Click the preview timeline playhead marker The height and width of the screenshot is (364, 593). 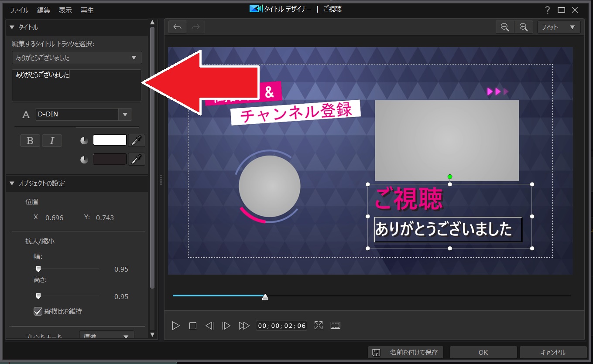265,297
